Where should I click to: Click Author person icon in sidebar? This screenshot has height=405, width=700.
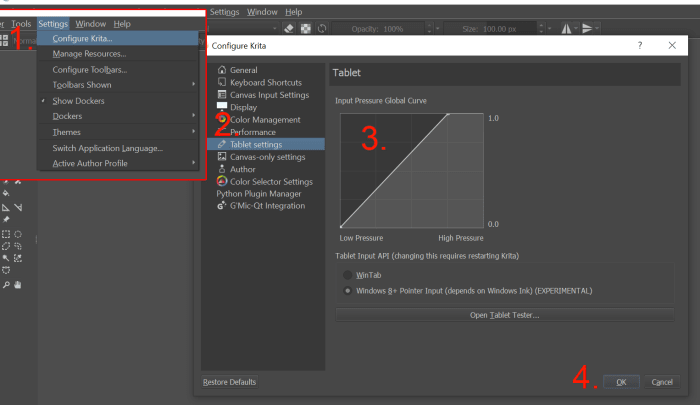[222, 169]
